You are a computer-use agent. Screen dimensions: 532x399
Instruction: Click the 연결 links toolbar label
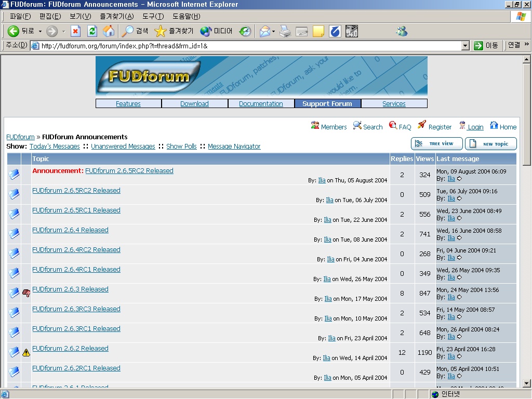click(x=514, y=45)
